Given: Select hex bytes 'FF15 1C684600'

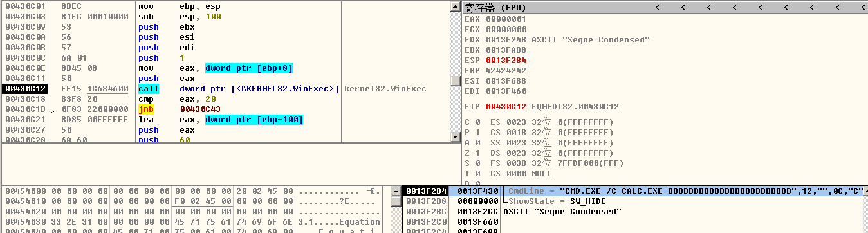Looking at the screenshot, I should pos(95,88).
